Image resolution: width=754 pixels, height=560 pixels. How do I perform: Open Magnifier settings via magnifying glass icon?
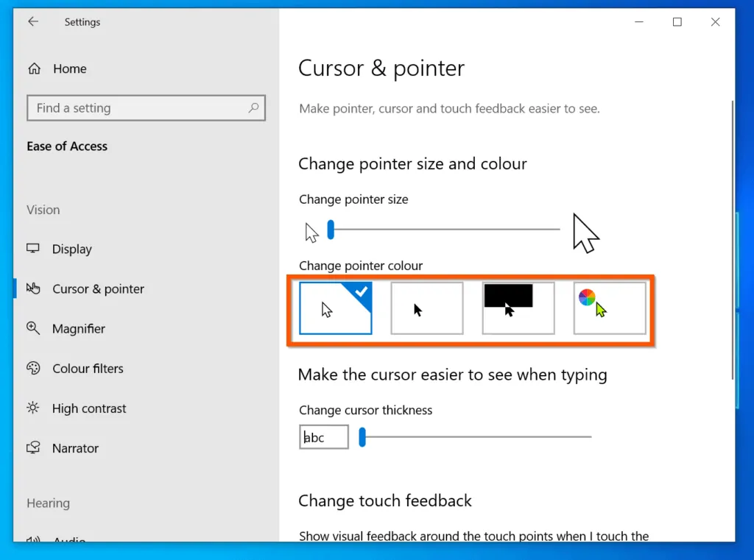coord(34,328)
